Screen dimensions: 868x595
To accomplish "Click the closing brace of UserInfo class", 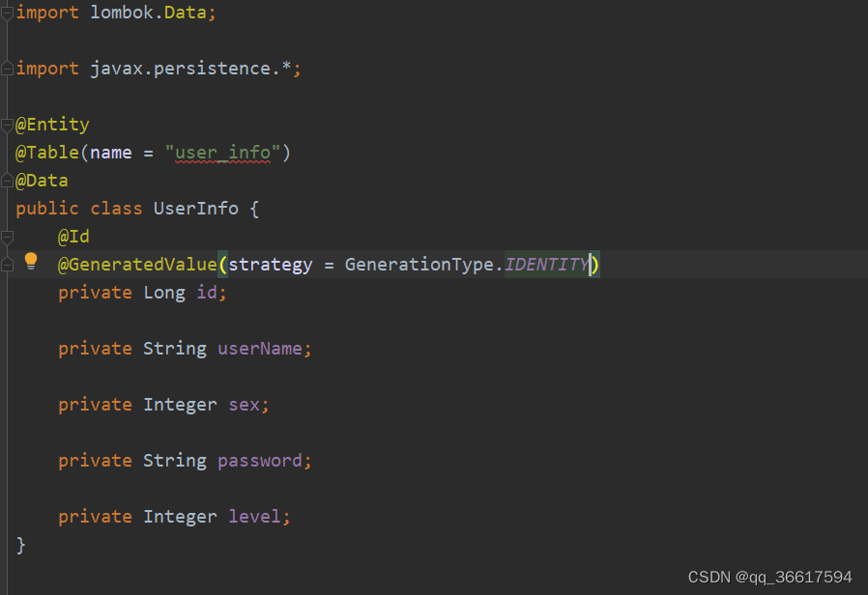I will 21,544.
